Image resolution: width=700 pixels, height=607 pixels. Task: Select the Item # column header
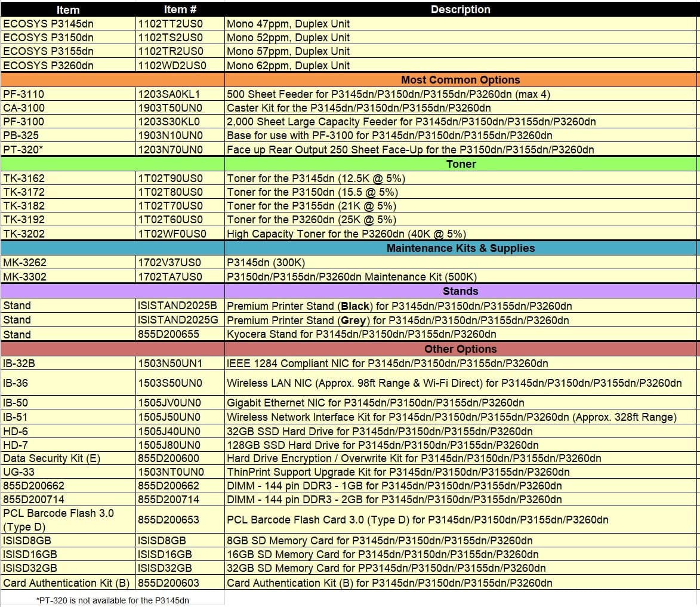(x=180, y=10)
